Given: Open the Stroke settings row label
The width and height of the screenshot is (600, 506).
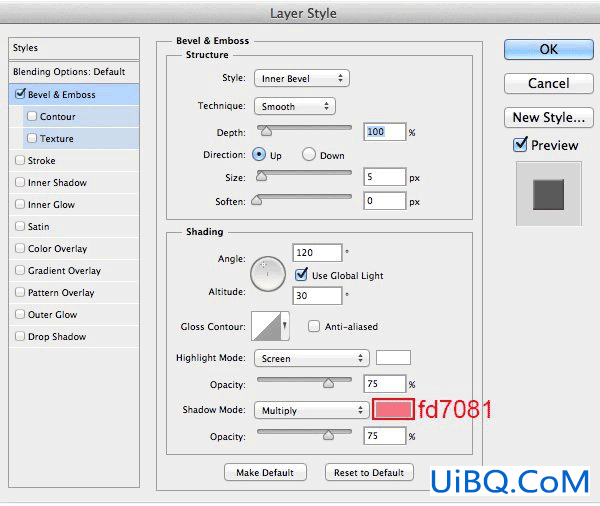Looking at the screenshot, I should (41, 161).
